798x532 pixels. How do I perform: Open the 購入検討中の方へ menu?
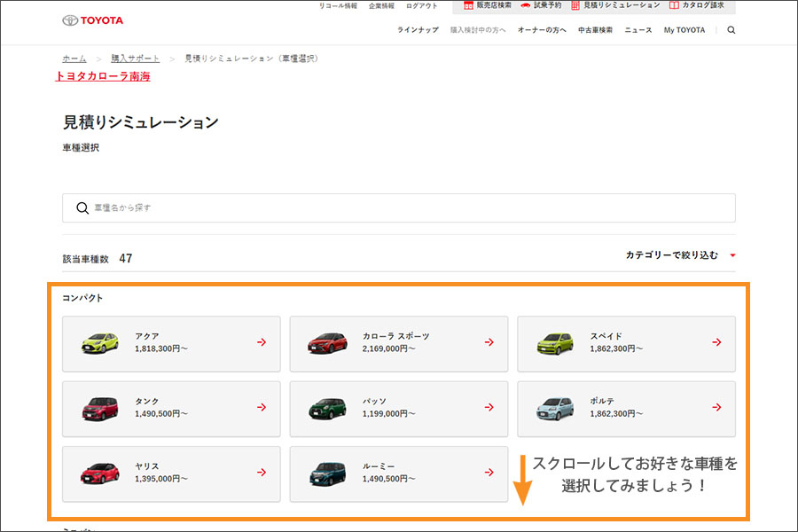pyautogui.click(x=478, y=30)
